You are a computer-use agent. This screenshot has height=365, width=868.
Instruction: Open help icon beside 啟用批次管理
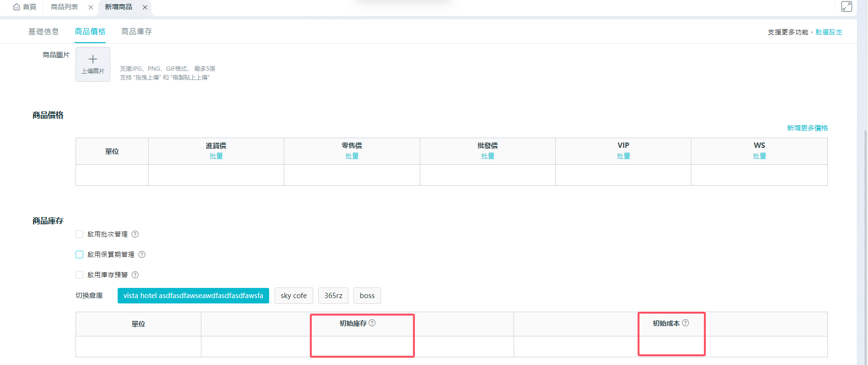135,234
